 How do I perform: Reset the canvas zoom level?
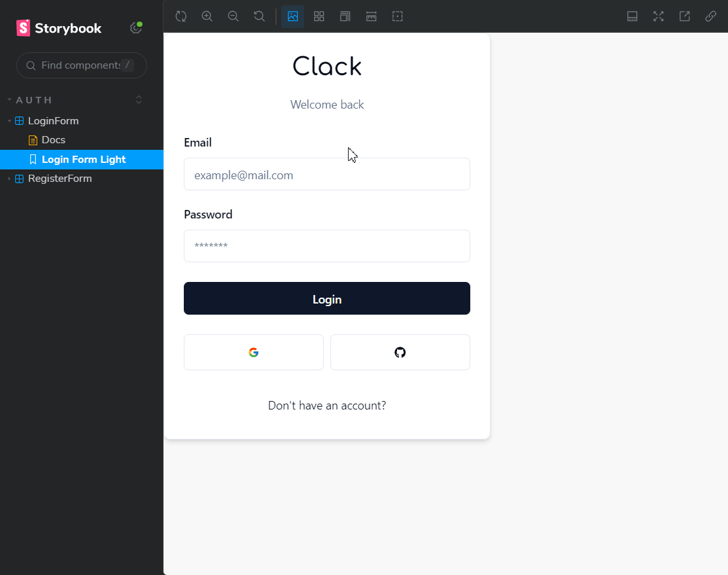pyautogui.click(x=259, y=16)
